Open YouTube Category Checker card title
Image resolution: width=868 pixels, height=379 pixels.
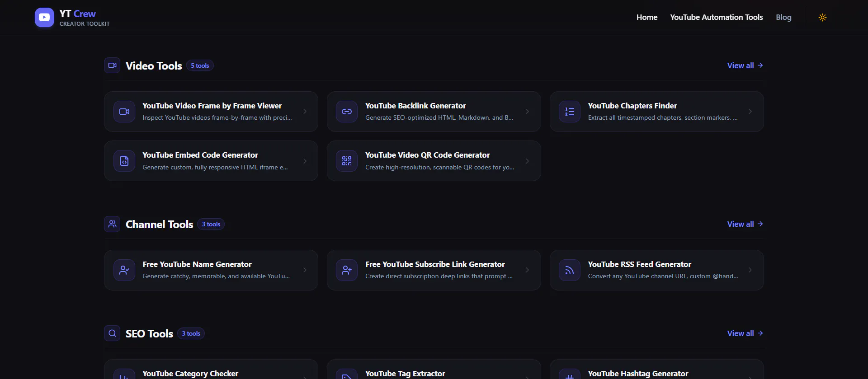tap(190, 374)
